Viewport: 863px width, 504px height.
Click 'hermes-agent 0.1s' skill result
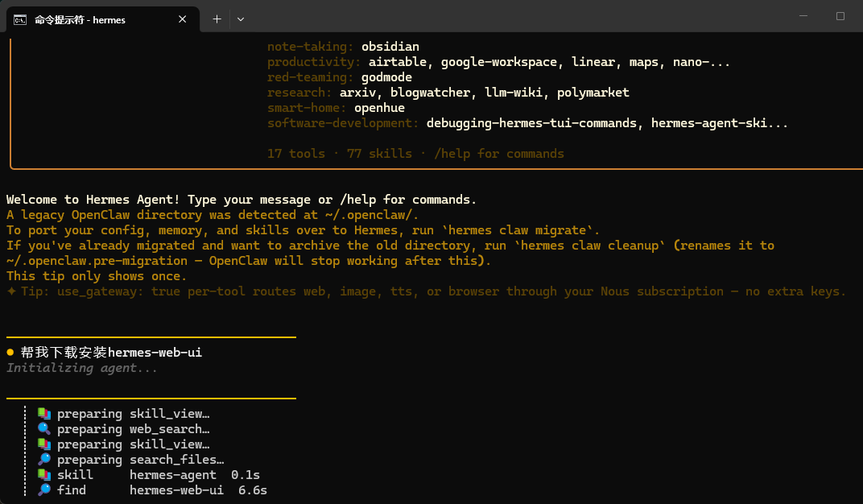(x=194, y=475)
